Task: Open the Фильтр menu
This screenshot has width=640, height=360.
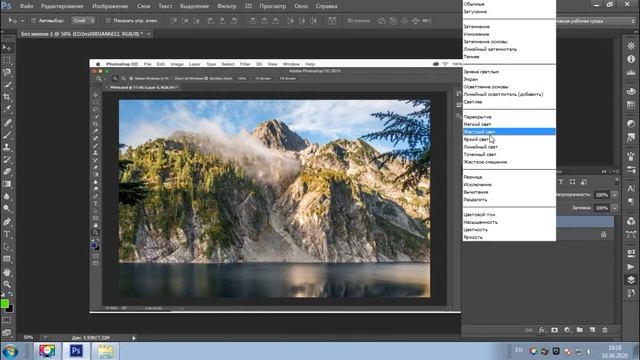Action: pyautogui.click(x=227, y=6)
